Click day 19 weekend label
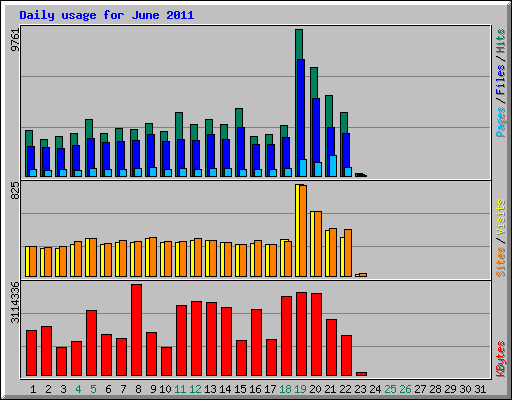 pos(300,389)
